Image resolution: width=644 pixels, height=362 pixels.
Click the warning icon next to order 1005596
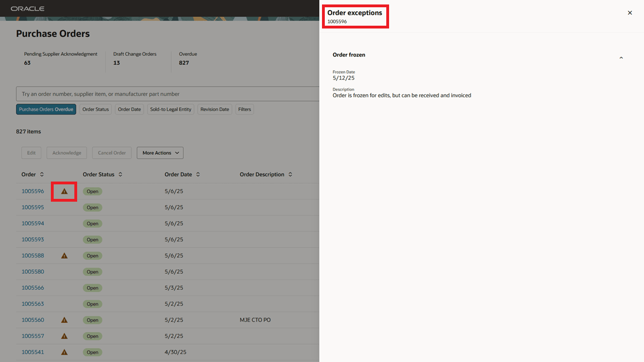click(x=64, y=191)
